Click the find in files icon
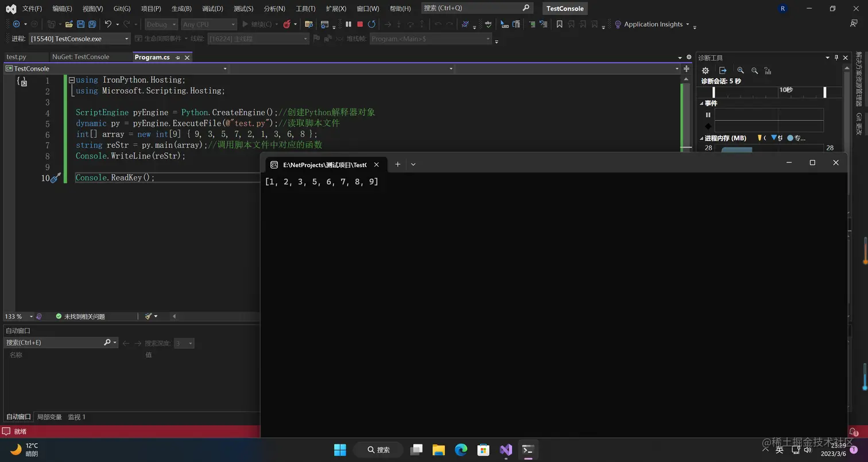 [x=308, y=24]
